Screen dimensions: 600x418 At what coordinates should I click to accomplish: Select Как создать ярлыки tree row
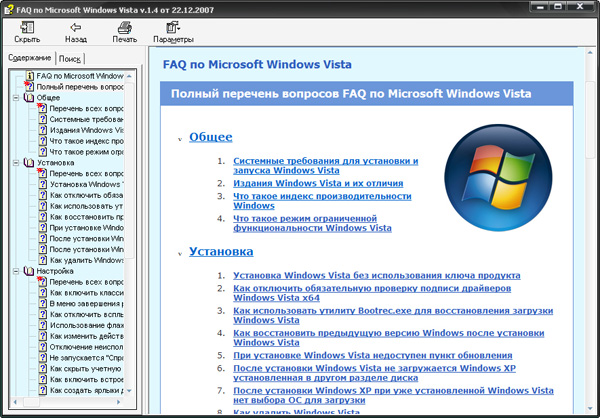coord(81,390)
